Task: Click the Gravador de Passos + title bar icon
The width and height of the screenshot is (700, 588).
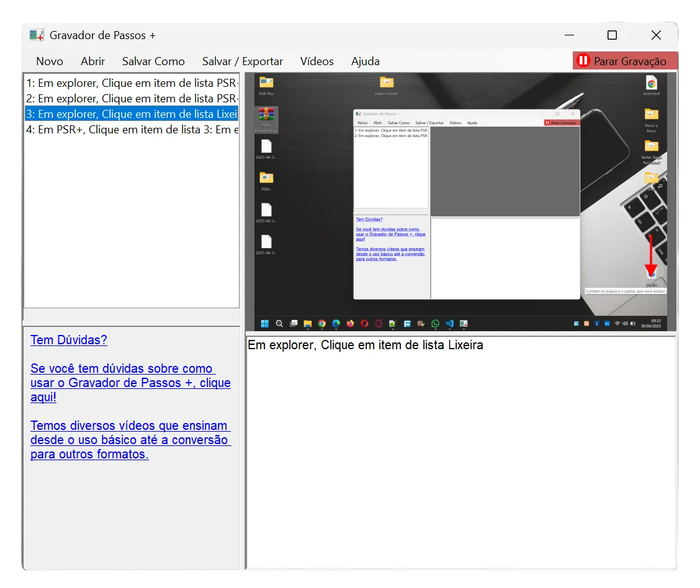Action: (x=37, y=35)
